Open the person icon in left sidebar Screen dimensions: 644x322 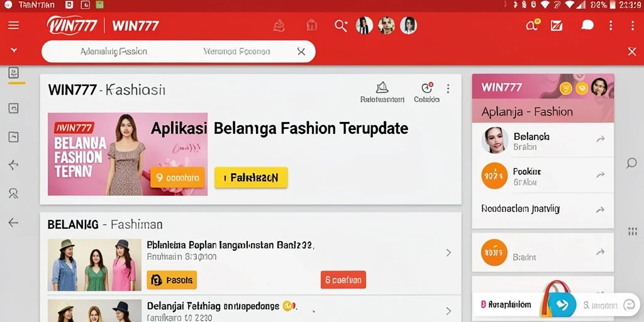(14, 193)
